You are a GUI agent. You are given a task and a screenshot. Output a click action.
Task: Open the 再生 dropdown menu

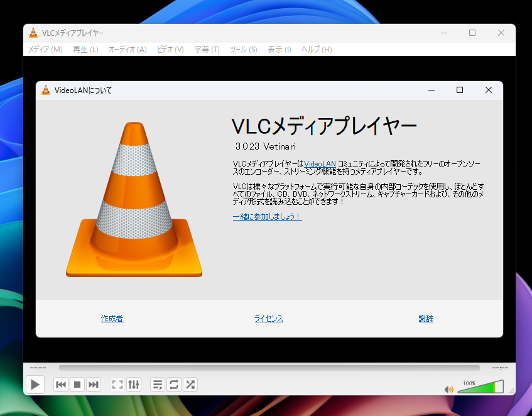coord(85,49)
